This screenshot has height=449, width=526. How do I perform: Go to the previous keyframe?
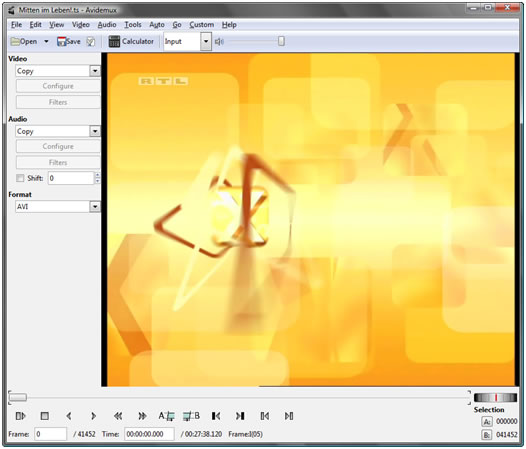click(x=118, y=416)
